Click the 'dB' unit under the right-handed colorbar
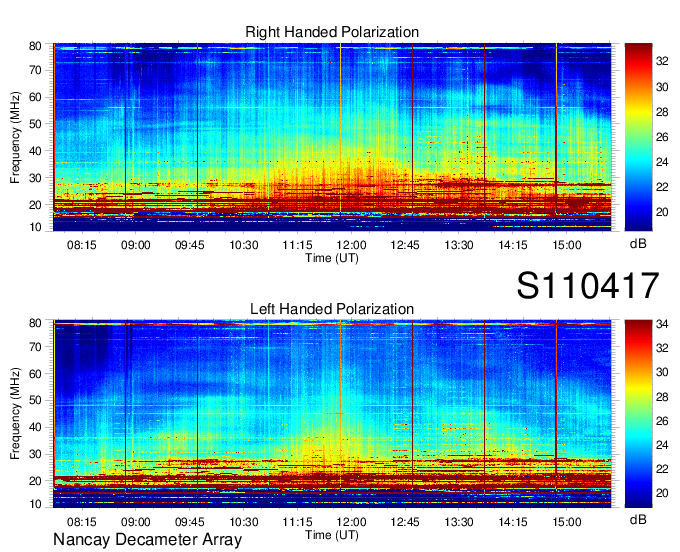The width and height of the screenshot is (680, 552). click(x=638, y=244)
